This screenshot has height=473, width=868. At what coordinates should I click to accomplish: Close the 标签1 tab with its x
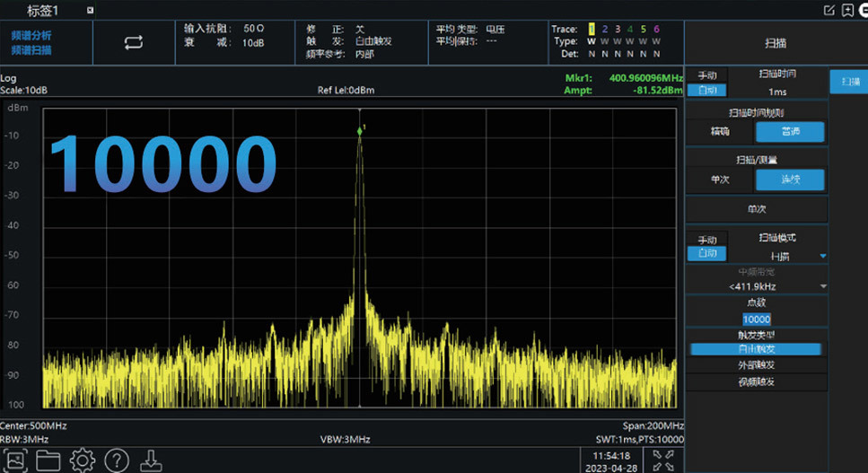[91, 10]
